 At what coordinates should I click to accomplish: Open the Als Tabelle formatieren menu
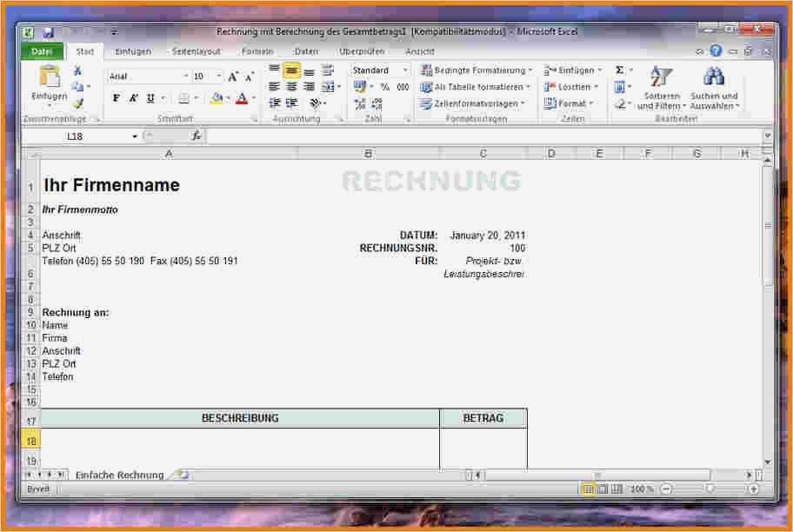[476, 86]
